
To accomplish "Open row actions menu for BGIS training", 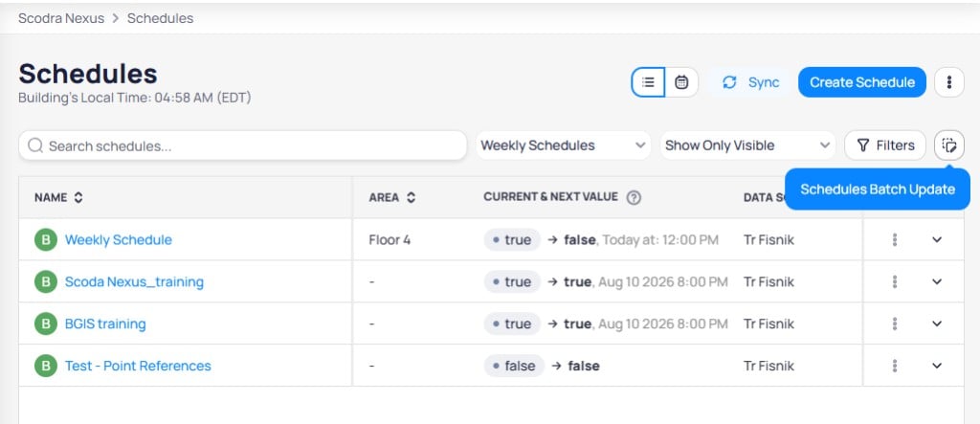I will [x=895, y=324].
